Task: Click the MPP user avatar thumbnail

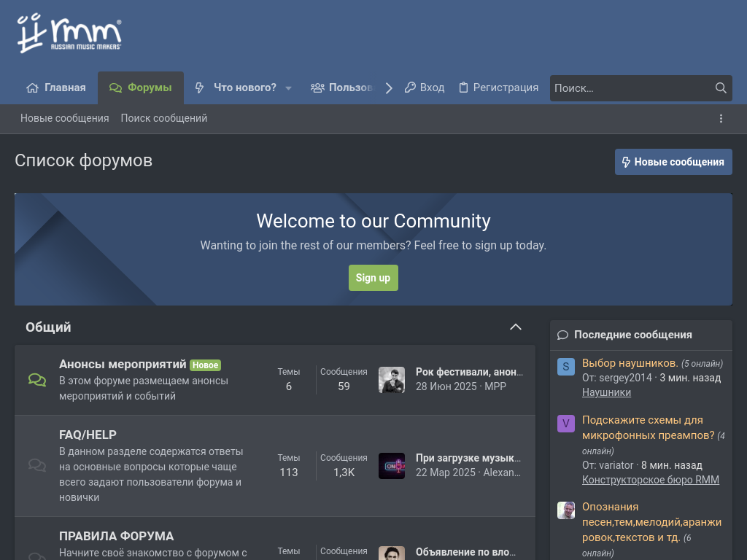Action: (x=392, y=380)
